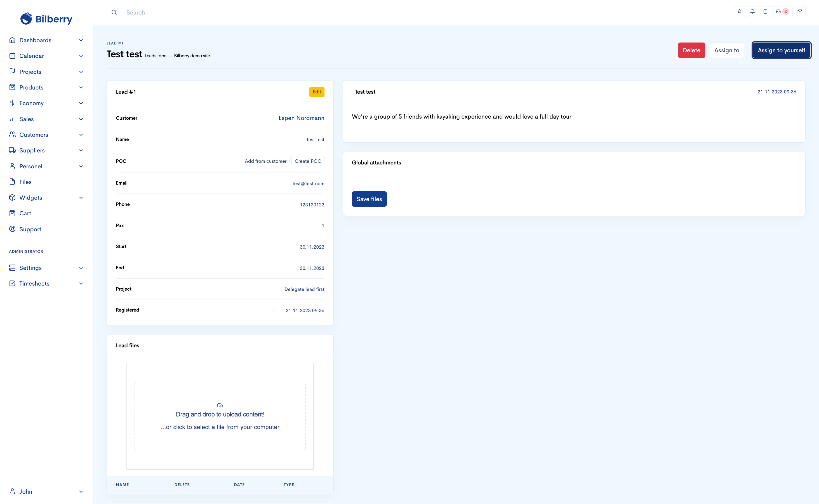Open the Espen Nordmann customer link

(x=301, y=118)
